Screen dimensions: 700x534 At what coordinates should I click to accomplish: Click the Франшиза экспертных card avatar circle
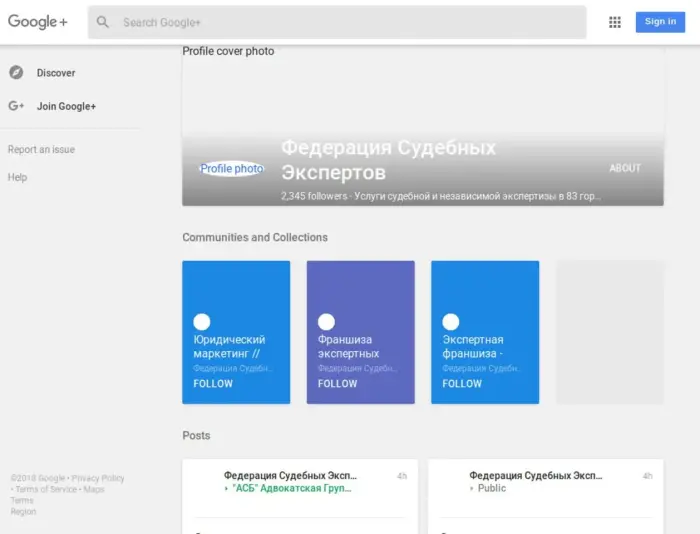(326, 322)
